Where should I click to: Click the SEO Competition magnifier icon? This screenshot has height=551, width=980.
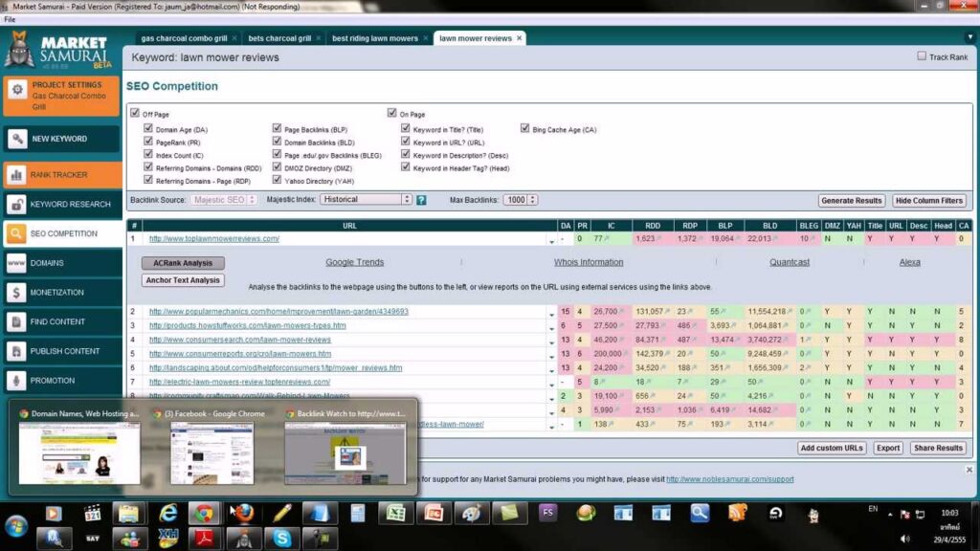coord(16,233)
